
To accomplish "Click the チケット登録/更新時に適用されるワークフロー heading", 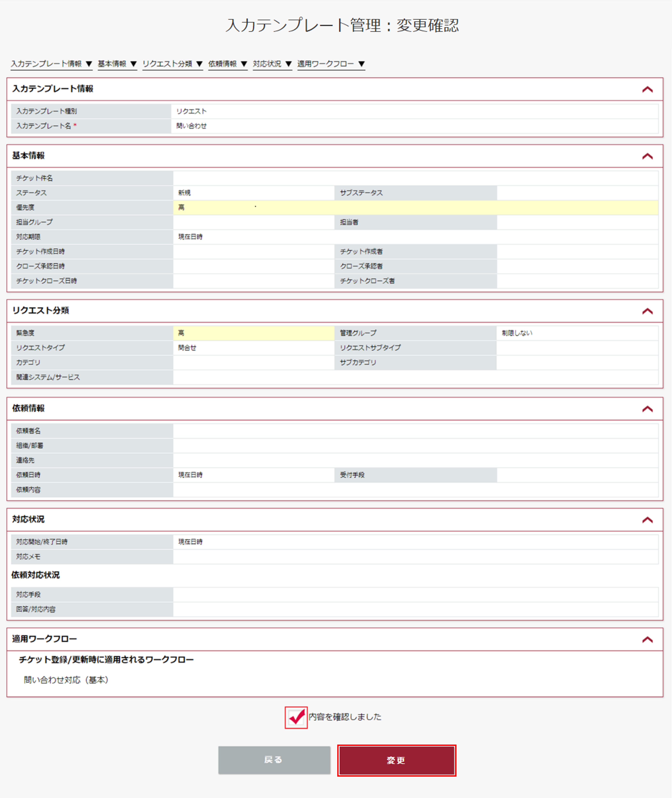I will pos(106,660).
